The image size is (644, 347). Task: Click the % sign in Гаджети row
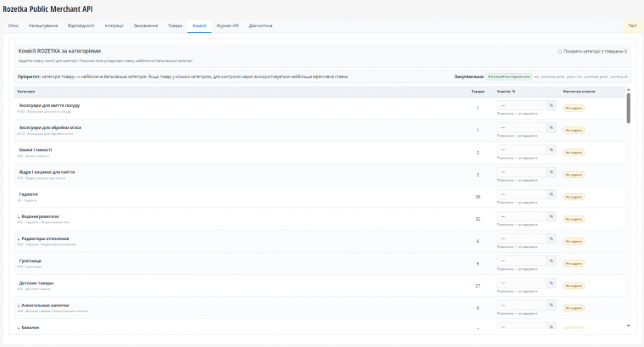point(551,194)
